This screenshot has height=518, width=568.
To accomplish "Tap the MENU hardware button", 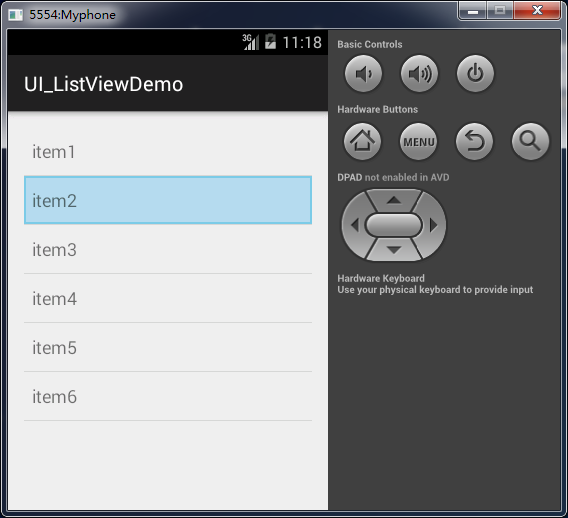I will pyautogui.click(x=418, y=142).
